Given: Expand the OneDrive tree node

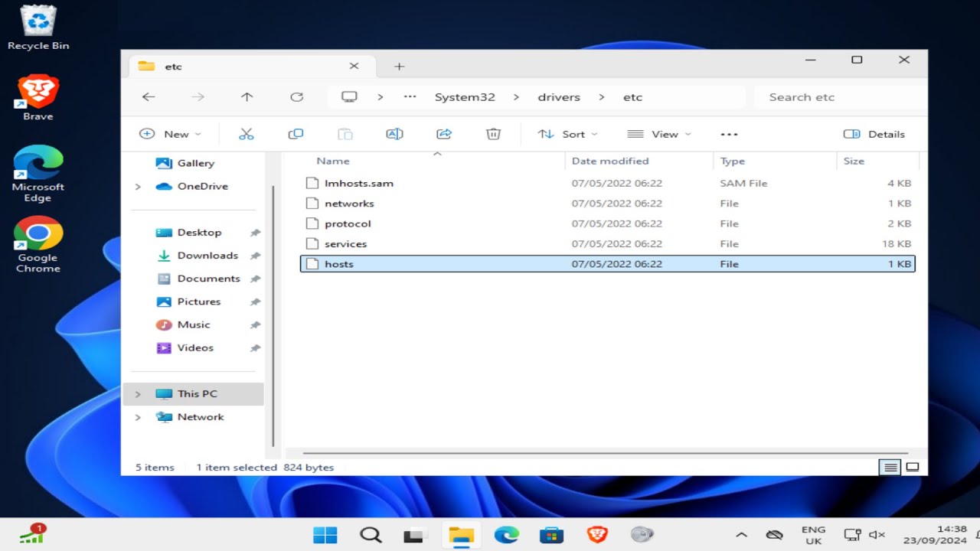Looking at the screenshot, I should 138,187.
